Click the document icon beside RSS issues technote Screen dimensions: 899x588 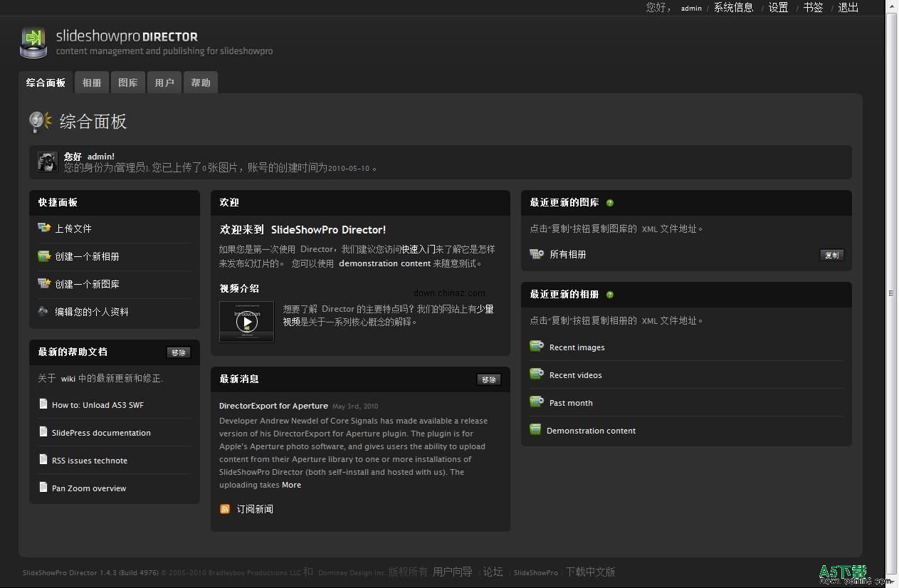[43, 460]
